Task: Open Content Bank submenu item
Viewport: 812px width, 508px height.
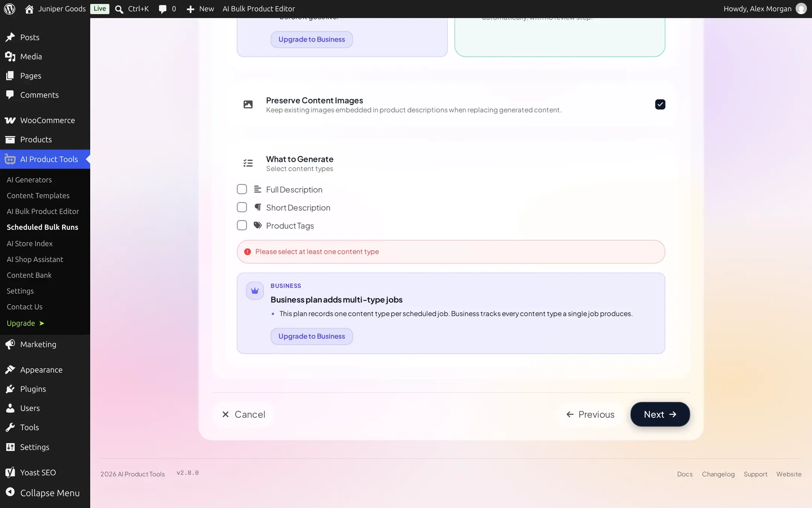Action: pos(29,275)
